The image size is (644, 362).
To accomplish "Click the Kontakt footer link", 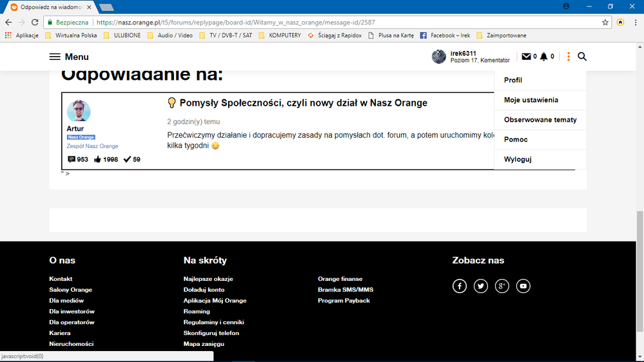I will pos(61,279).
